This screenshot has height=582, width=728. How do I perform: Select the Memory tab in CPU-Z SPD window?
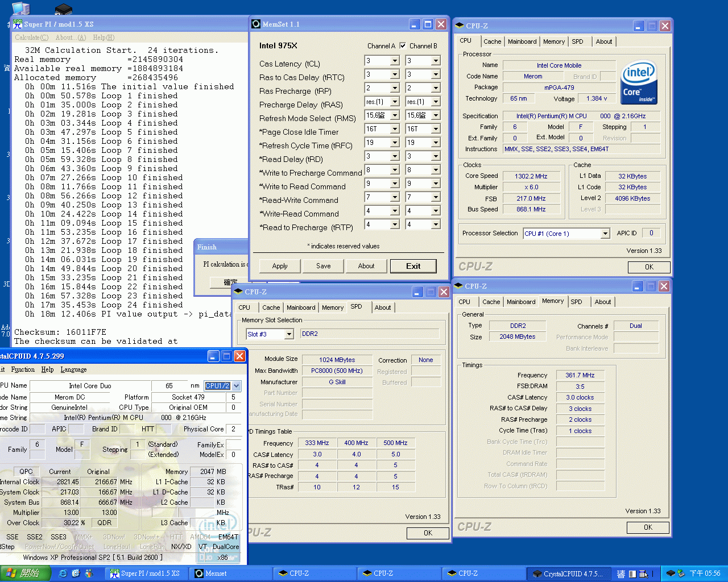click(x=333, y=307)
